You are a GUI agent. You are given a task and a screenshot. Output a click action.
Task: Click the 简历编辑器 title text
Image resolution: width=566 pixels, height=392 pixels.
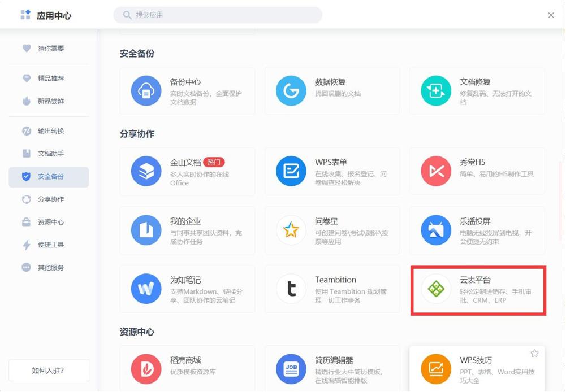(x=334, y=360)
